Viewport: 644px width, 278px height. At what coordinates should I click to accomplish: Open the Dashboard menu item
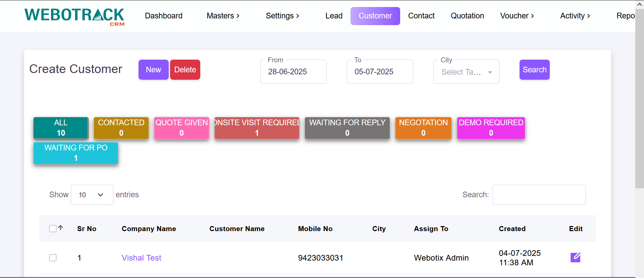click(163, 16)
